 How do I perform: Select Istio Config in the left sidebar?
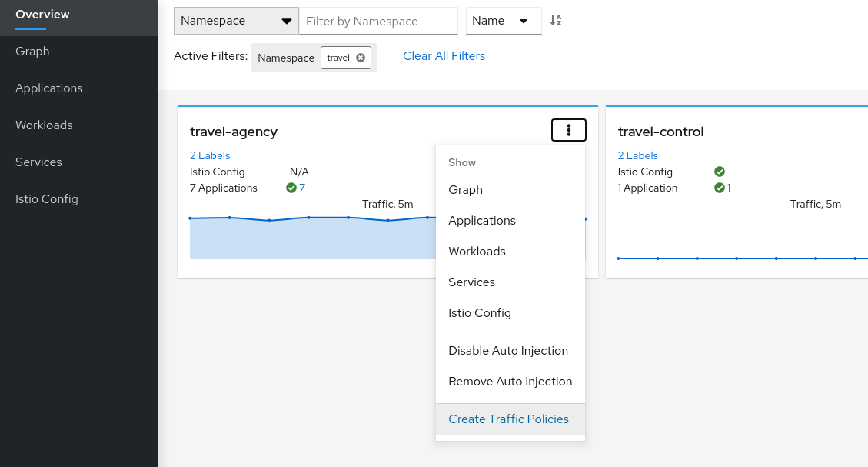pyautogui.click(x=48, y=198)
